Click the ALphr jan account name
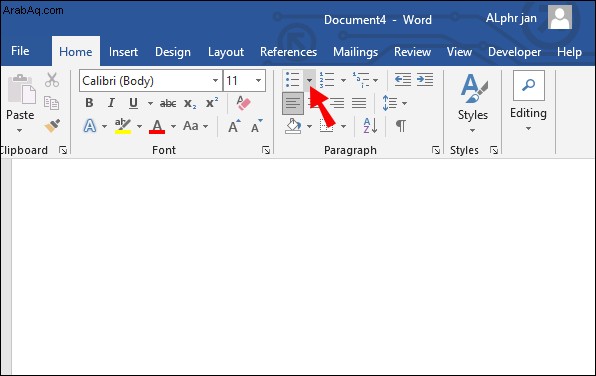The width and height of the screenshot is (596, 376). 511,18
